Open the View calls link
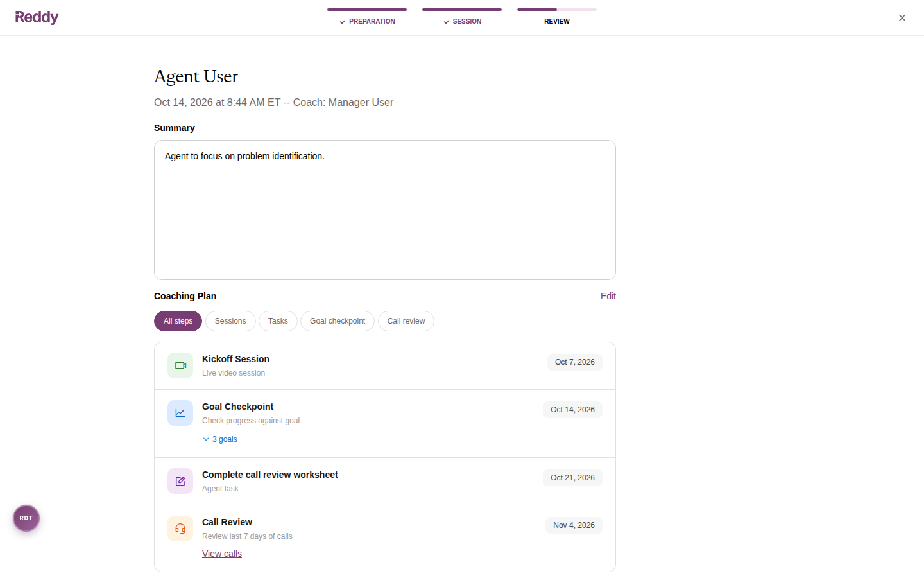 222,554
